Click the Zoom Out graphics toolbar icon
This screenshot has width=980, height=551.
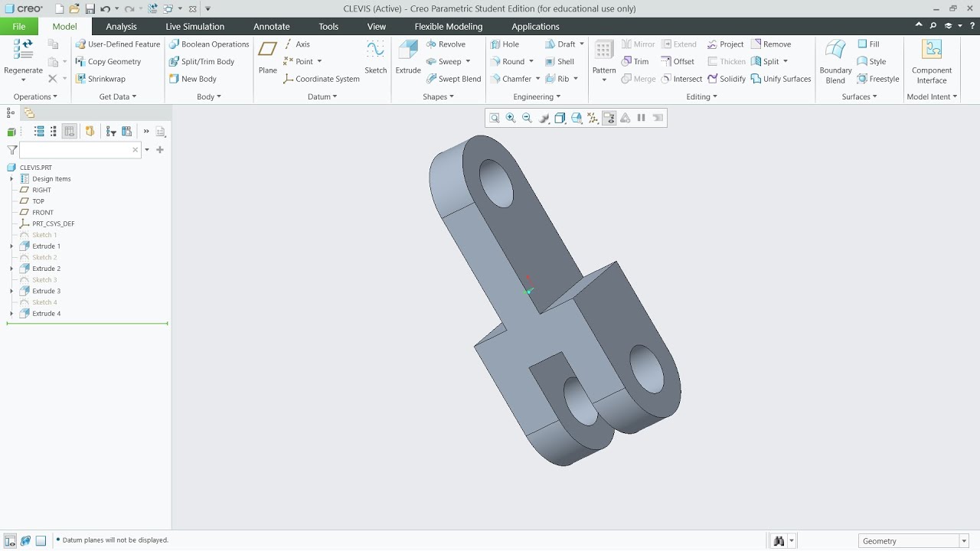(527, 118)
